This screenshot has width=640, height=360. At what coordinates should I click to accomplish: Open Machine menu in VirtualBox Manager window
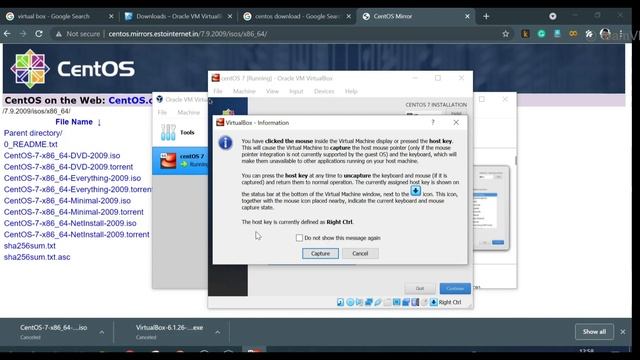(189, 112)
